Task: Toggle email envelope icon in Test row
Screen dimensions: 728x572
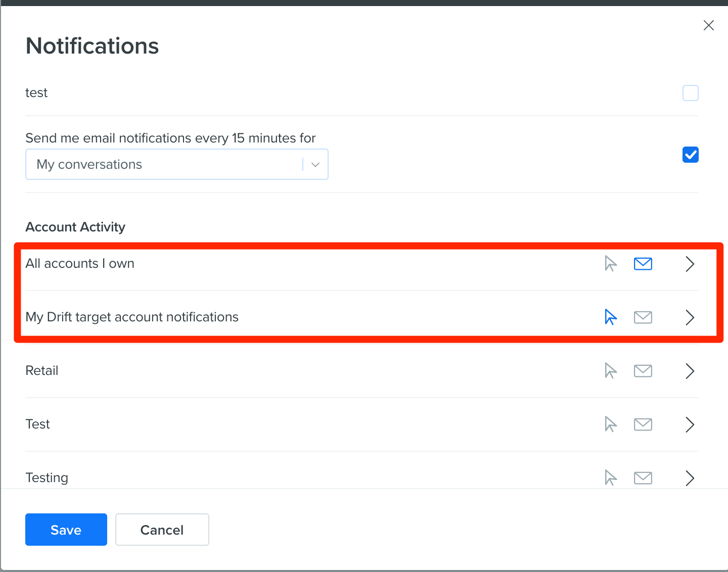Action: (x=643, y=424)
